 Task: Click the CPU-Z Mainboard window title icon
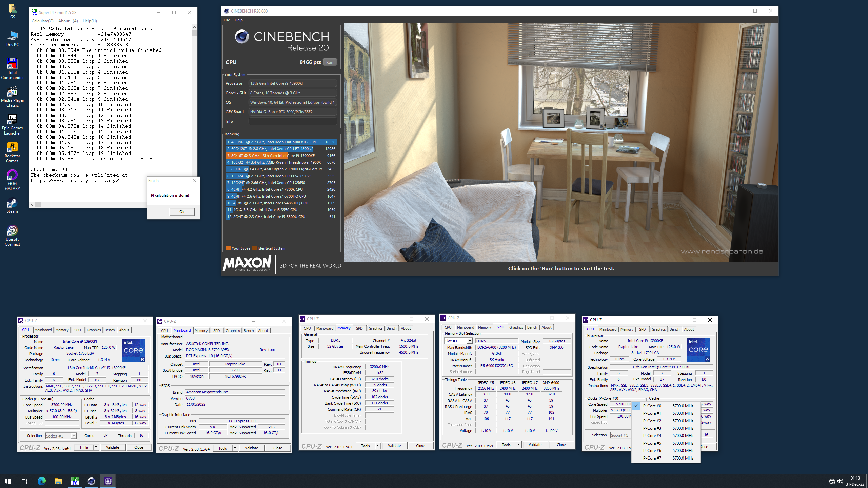(x=160, y=321)
